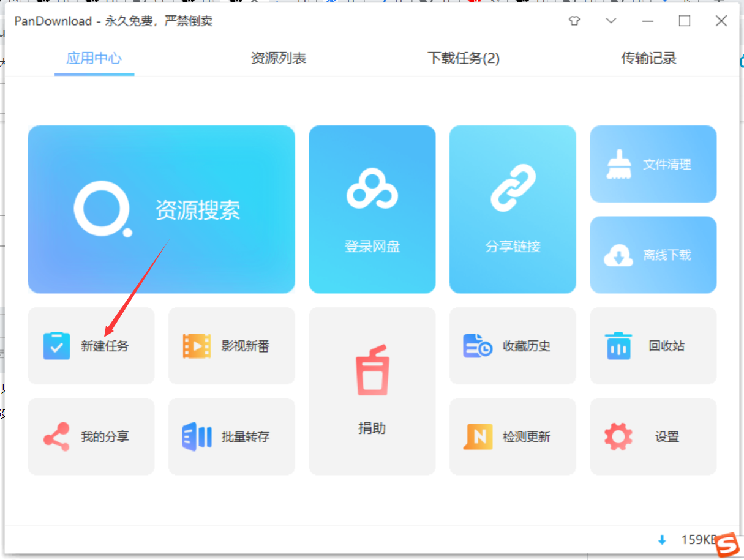Click the PanDownload window title text
744x560 pixels.
(x=114, y=21)
